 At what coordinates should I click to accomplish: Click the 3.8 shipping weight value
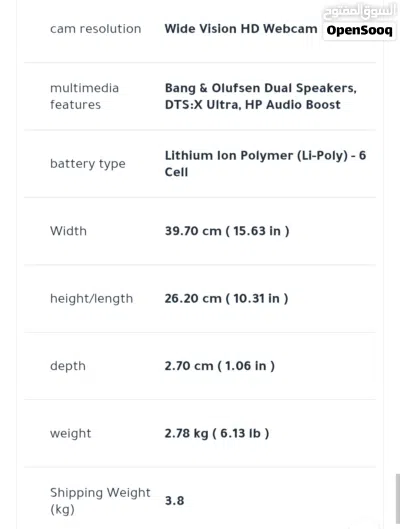click(174, 501)
